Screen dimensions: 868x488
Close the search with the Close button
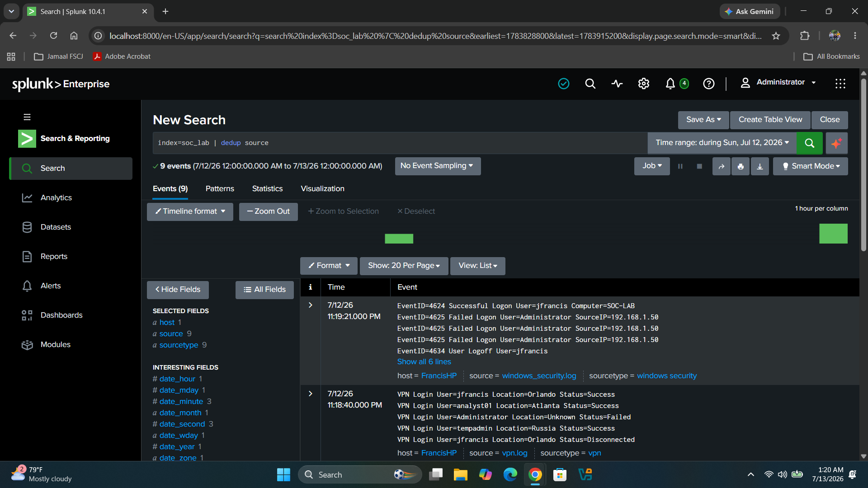[830, 120]
